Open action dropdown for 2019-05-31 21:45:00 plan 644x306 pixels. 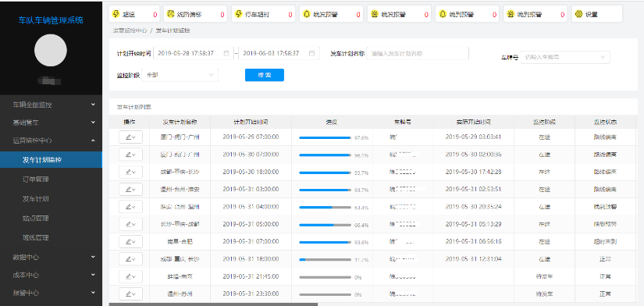tap(130, 276)
